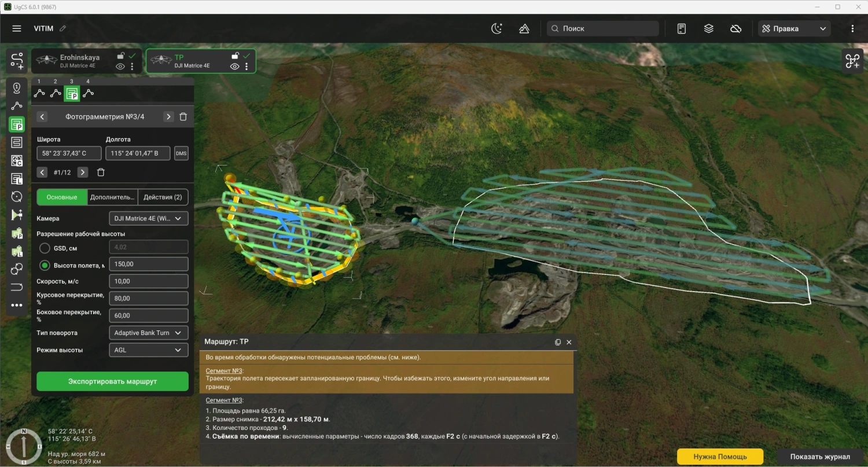Delete Photogrammetry segment with trash icon
This screenshot has height=467, width=868.
pyautogui.click(x=183, y=117)
